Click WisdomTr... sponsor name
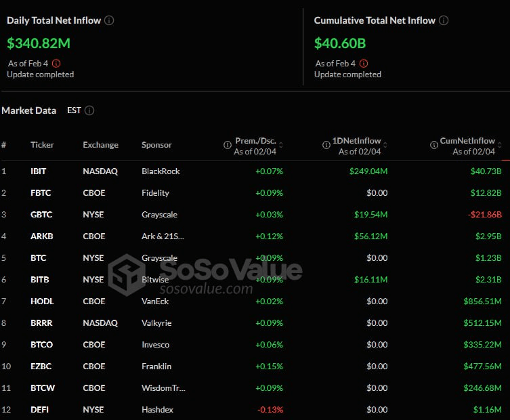Viewport: 510px width, 420px height. [x=164, y=388]
